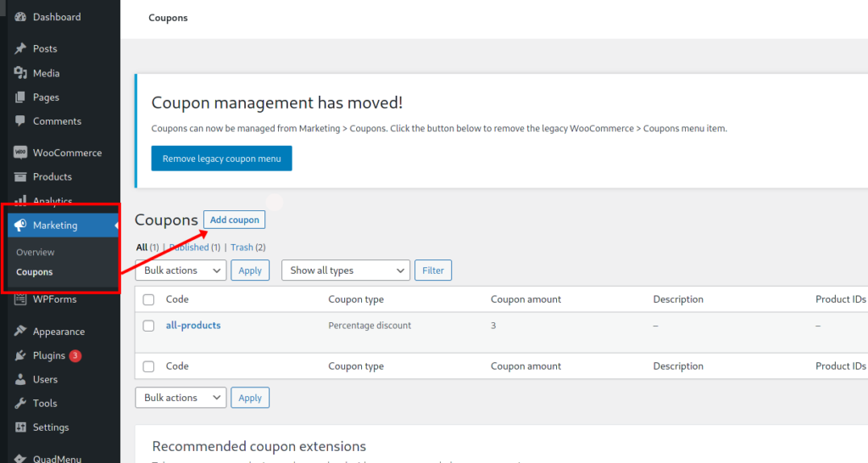Screen dimensions: 868x463
Task: Click Apply next to top Bulk actions
Action: [250, 271]
